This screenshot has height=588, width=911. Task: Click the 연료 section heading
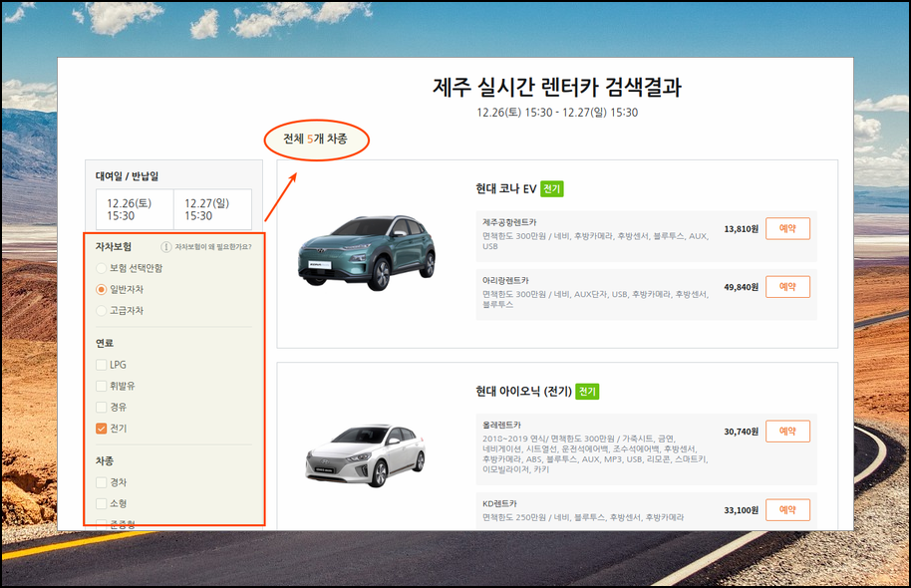pos(105,344)
